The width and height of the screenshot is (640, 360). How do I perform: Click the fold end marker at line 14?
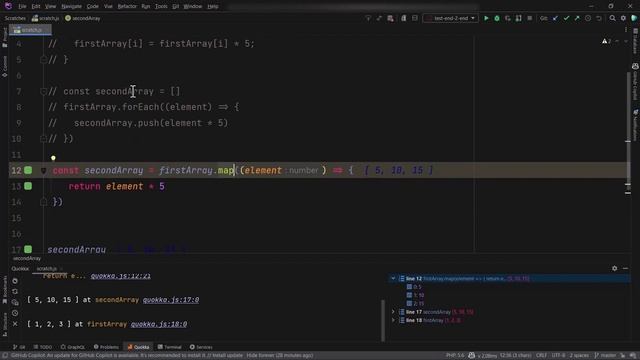click(43, 202)
